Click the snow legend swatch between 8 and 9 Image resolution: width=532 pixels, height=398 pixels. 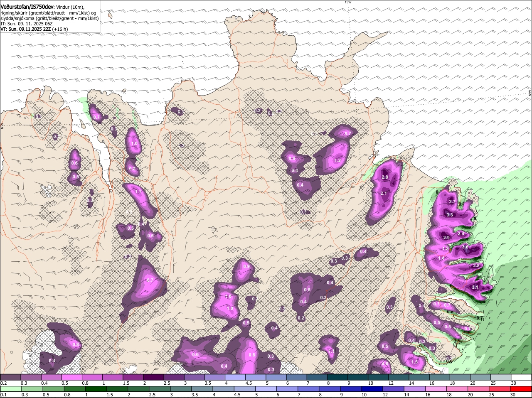click(x=337, y=377)
